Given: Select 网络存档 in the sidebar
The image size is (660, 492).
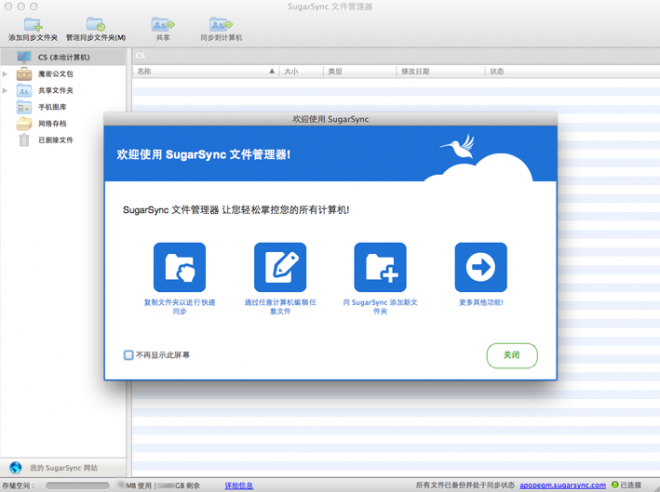Looking at the screenshot, I should tap(52, 123).
